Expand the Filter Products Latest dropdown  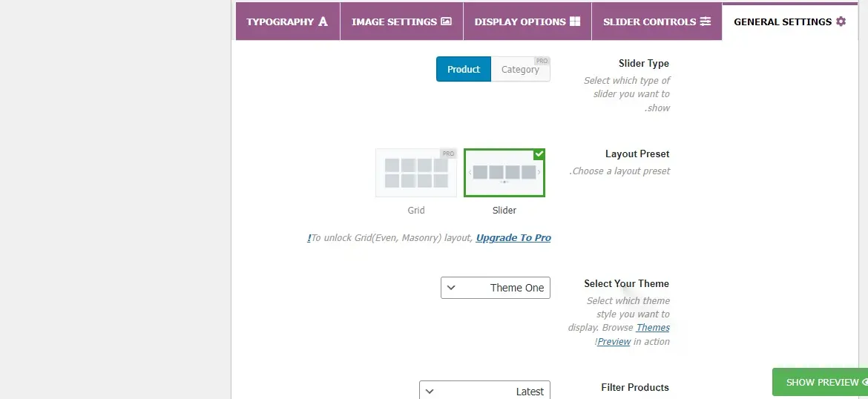[x=484, y=391]
